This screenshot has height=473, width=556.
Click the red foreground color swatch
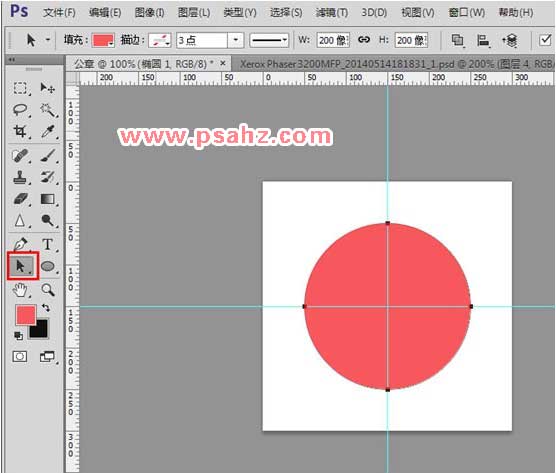[x=25, y=314]
